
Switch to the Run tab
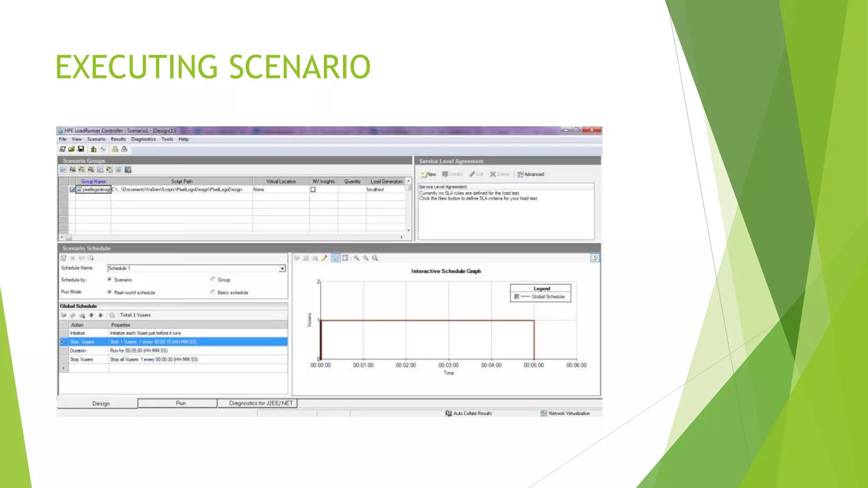tap(181, 403)
